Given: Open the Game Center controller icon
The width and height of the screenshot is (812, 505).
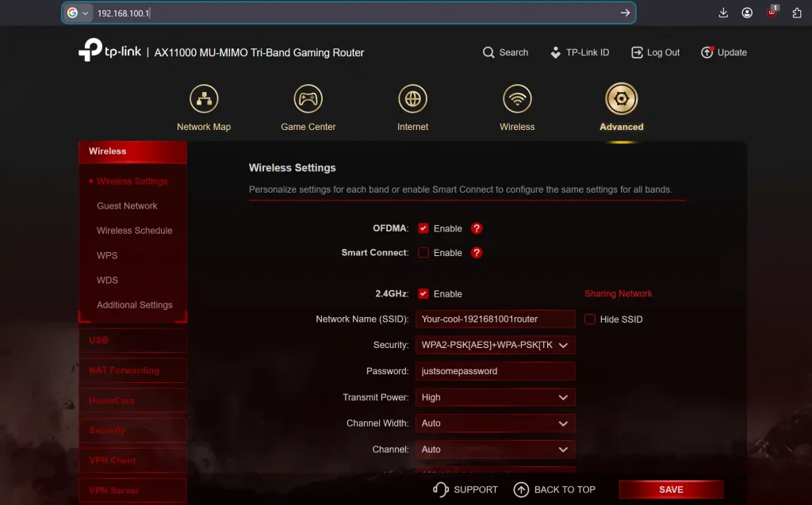Looking at the screenshot, I should coord(308,99).
